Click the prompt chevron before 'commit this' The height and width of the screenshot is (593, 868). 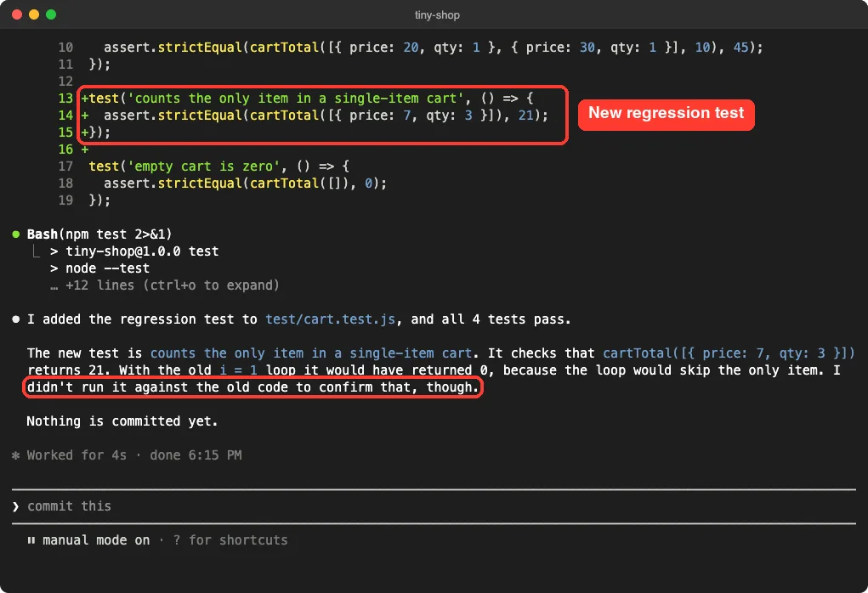[x=16, y=506]
